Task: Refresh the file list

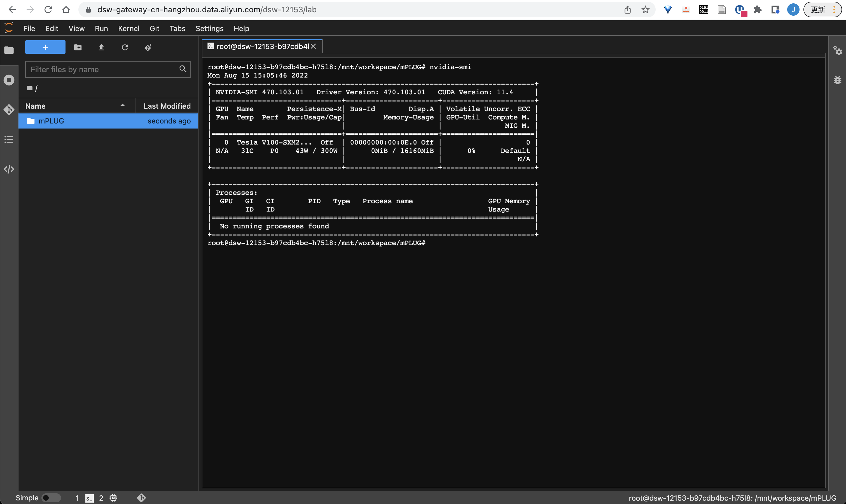Action: pos(125,47)
